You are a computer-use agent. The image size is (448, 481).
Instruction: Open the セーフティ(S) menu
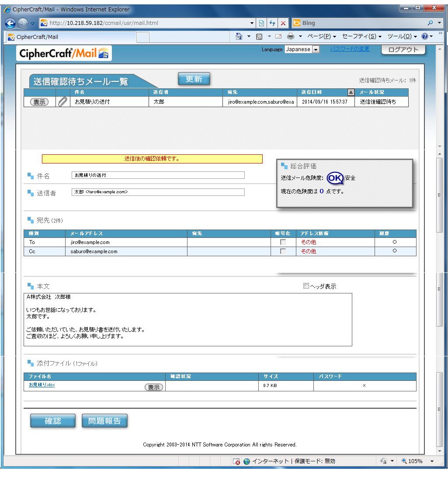362,36
